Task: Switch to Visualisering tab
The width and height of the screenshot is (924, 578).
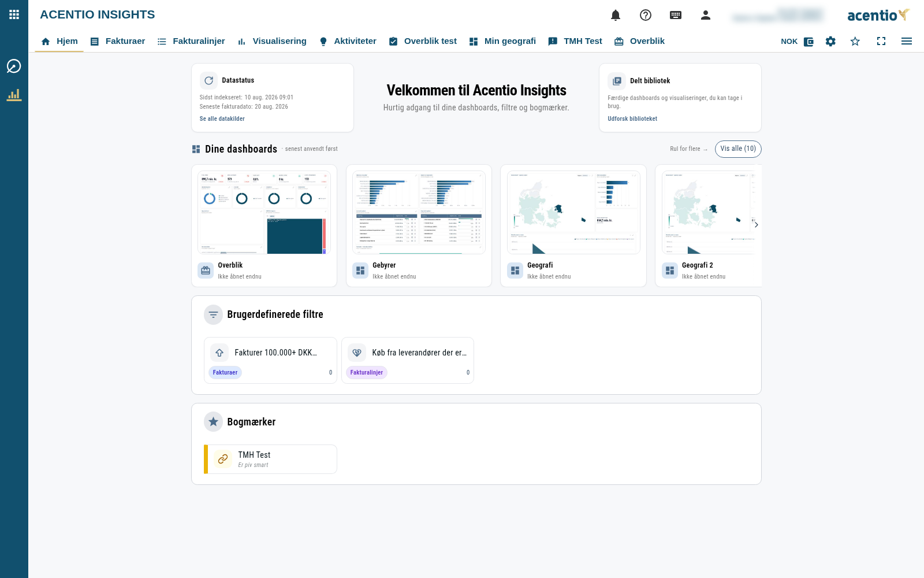Action: (x=272, y=41)
